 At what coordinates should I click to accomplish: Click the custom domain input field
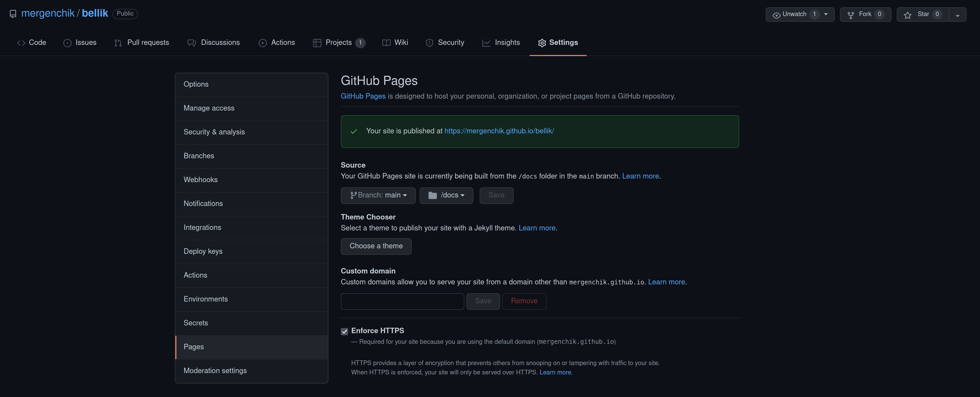pyautogui.click(x=402, y=301)
